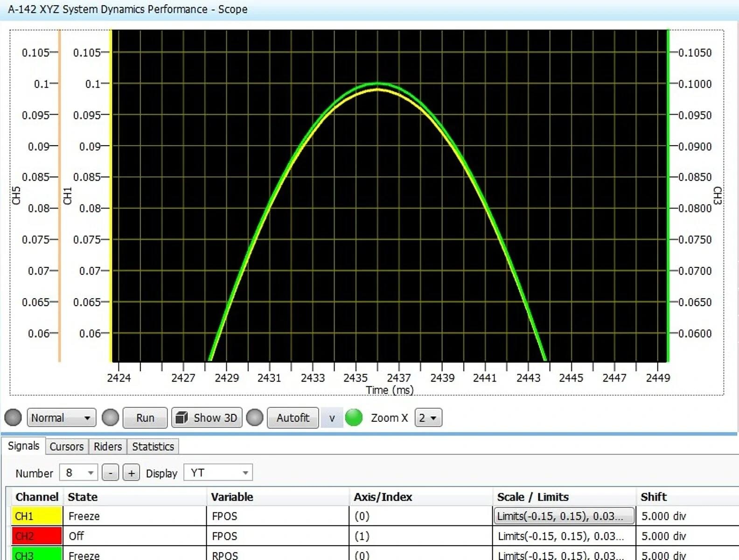Screen dimensions: 739x560
Task: Click the State column header
Action: (135, 497)
